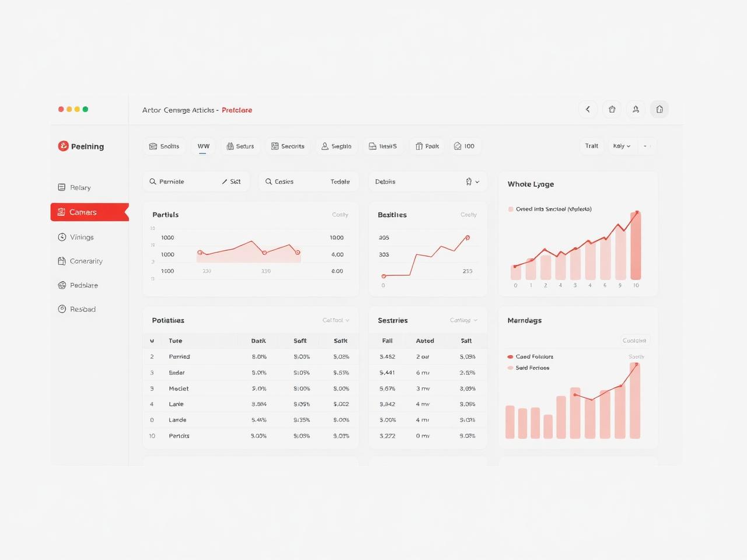Click the Orted into Seratoel legend swatch
The image size is (747, 560).
(x=511, y=209)
